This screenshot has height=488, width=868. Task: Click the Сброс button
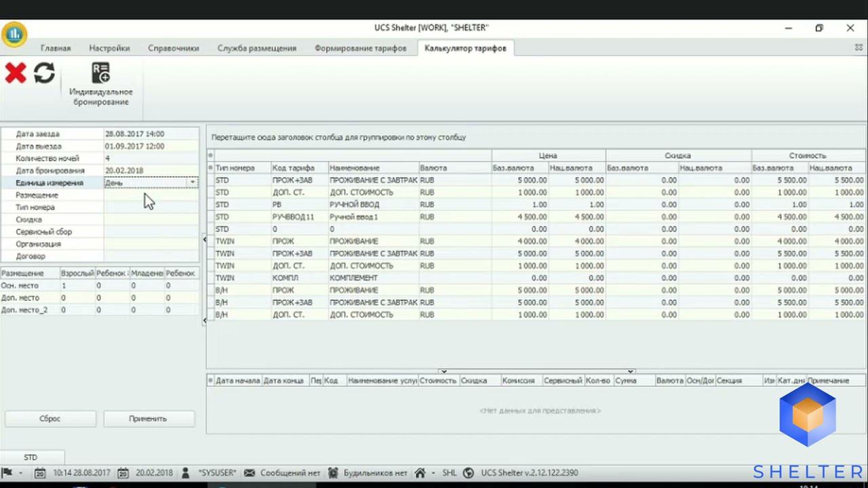click(50, 419)
